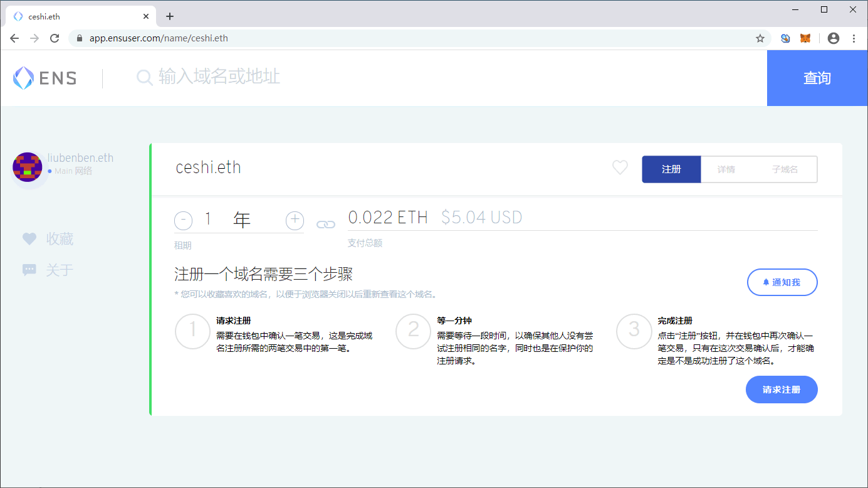Click the liubenben.eth account avatar
The height and width of the screenshot is (488, 868).
click(x=28, y=167)
